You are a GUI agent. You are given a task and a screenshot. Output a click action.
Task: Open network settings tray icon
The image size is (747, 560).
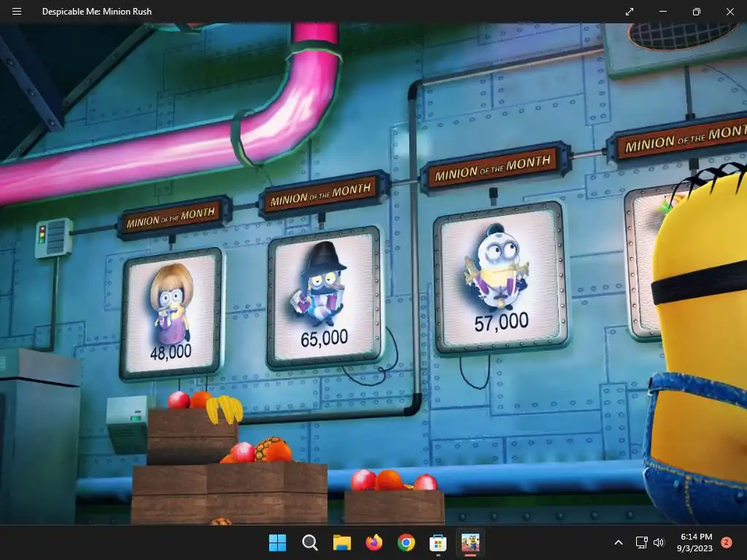click(642, 542)
